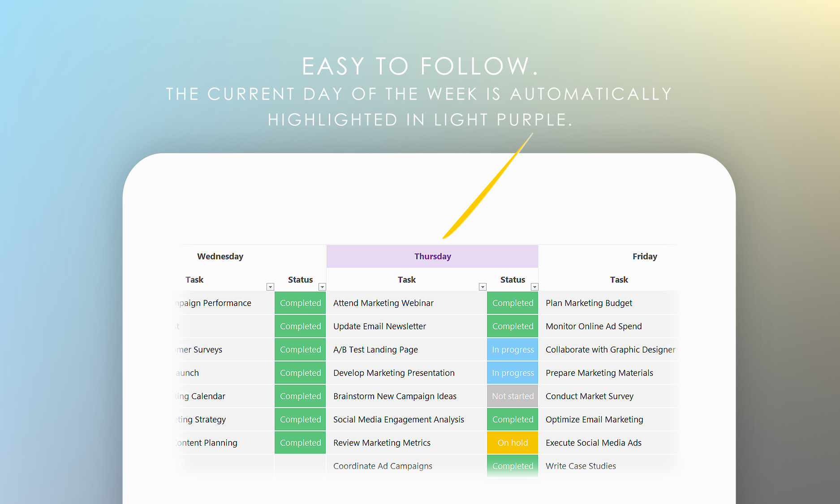840x504 pixels.
Task: Click the gray Not started status cell
Action: 513,396
